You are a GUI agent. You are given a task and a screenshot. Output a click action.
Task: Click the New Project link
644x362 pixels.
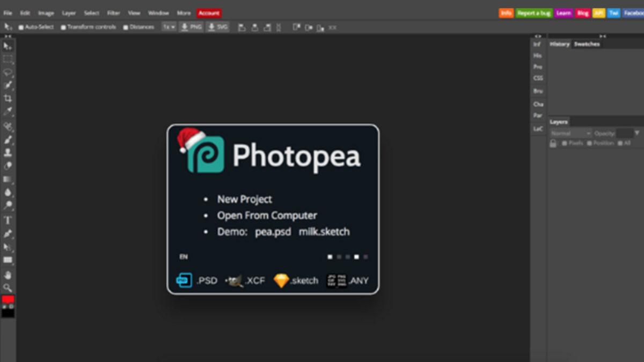(x=244, y=199)
